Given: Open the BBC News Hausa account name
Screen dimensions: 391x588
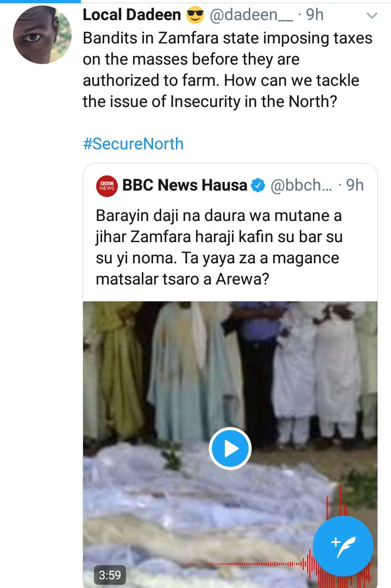Looking at the screenshot, I should point(185,186).
